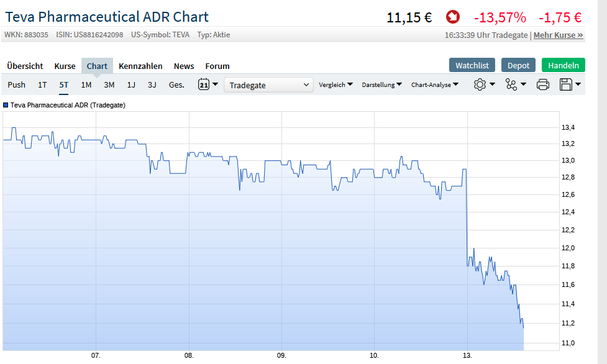The image size is (607, 364).
Task: Switch to the Kennzahlen tab
Action: 140,66
